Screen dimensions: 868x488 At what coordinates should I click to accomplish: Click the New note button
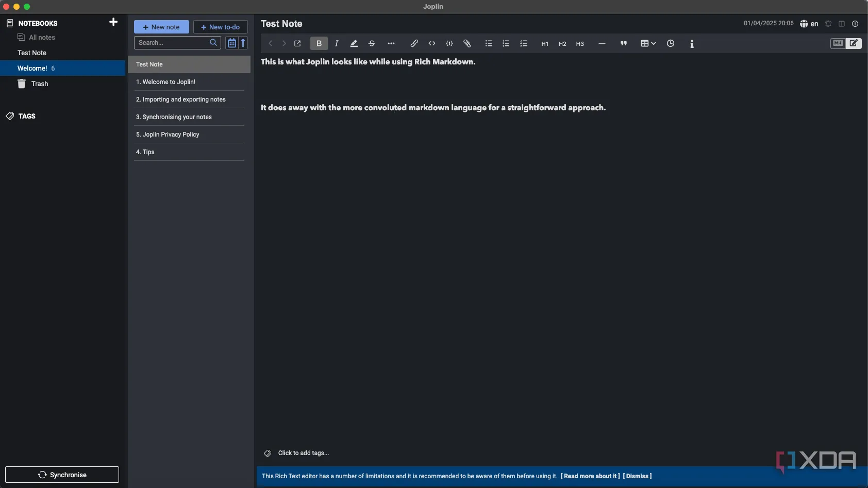pos(161,27)
